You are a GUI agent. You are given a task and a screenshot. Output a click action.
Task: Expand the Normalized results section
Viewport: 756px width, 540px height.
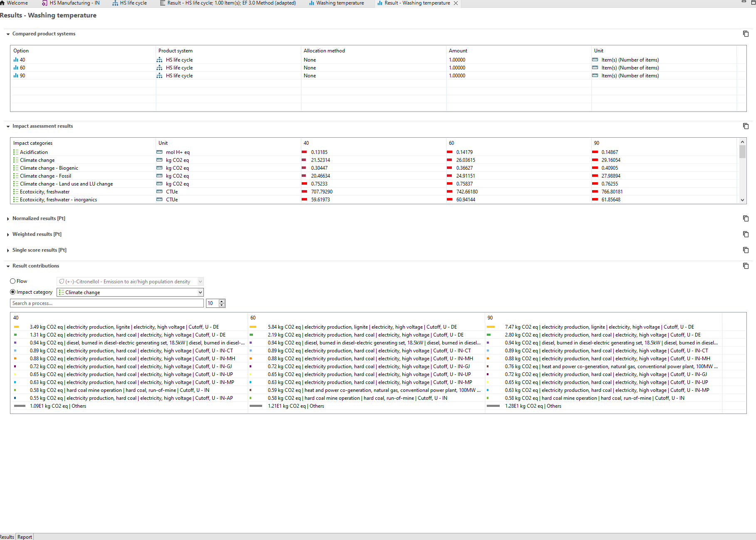[x=8, y=218]
